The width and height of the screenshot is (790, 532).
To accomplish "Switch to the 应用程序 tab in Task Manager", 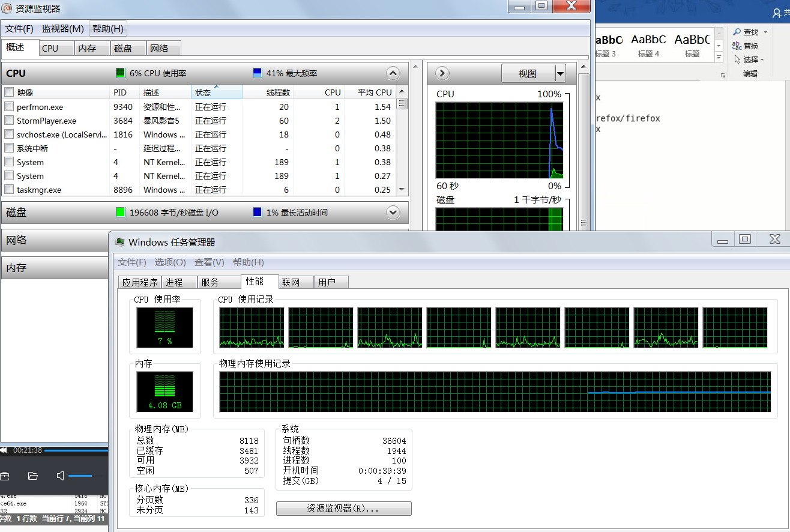I will tap(140, 282).
